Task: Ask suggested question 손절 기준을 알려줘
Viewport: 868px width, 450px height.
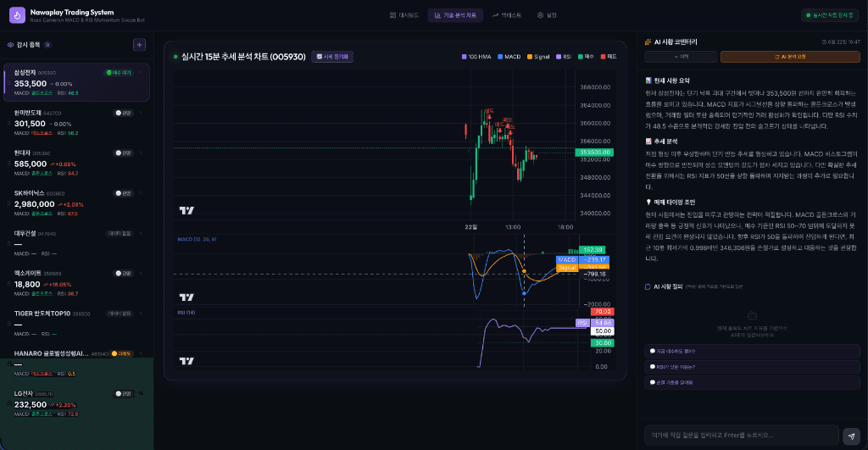Action: pyautogui.click(x=752, y=382)
